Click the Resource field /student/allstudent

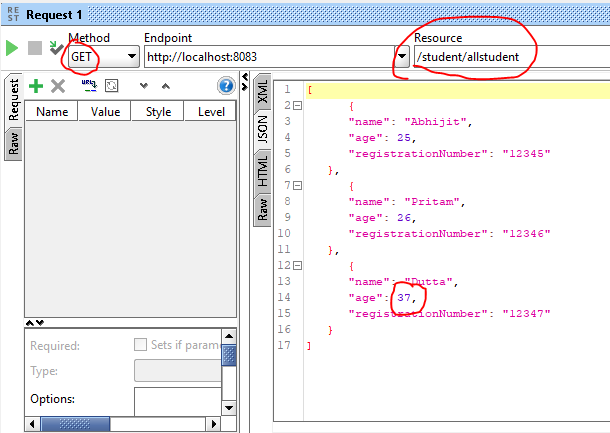(512, 57)
